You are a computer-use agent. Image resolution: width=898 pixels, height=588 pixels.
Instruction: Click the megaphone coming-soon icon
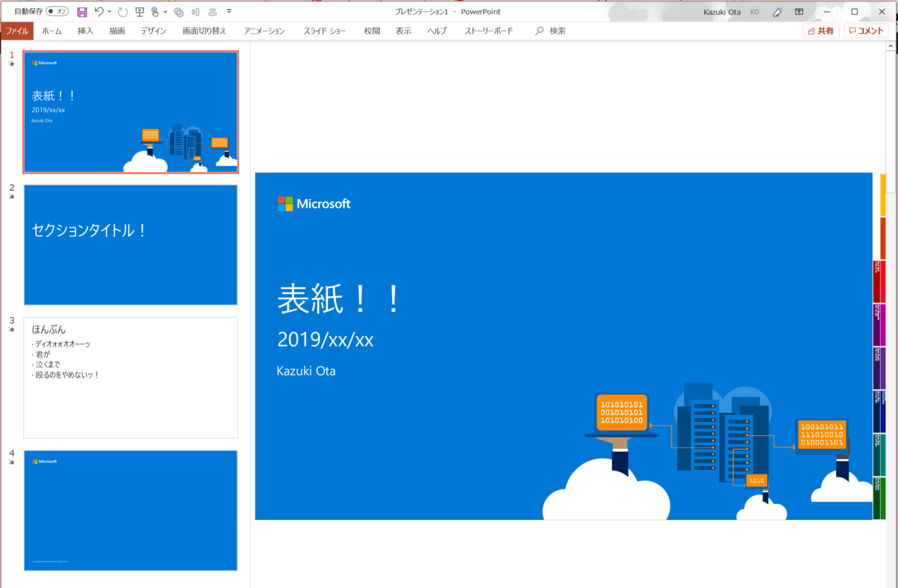pyautogui.click(x=778, y=11)
